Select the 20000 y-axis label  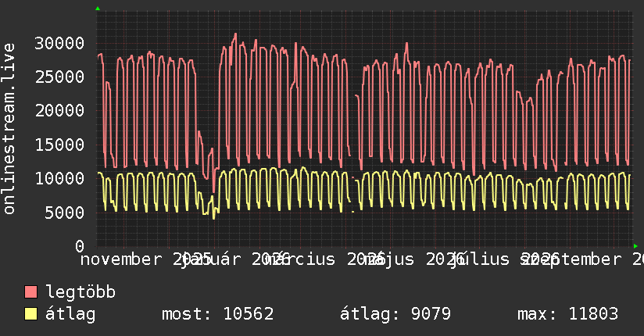pyautogui.click(x=59, y=110)
